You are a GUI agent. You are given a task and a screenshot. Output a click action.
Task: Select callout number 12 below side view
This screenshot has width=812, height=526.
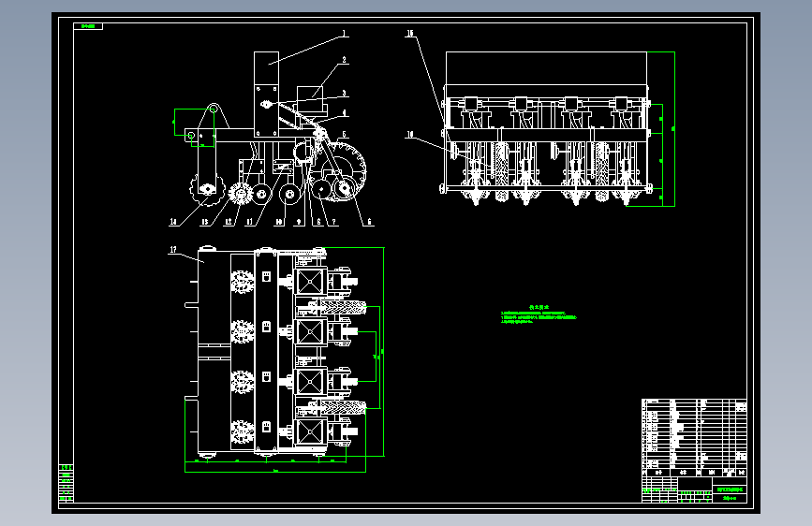[x=229, y=222]
